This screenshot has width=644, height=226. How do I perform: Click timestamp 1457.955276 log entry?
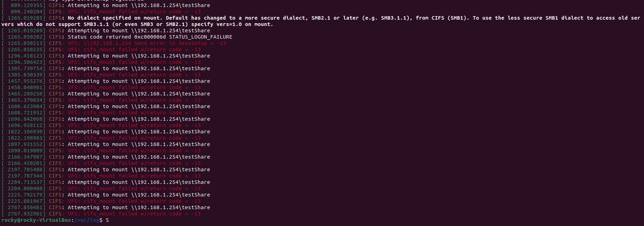coord(26,81)
